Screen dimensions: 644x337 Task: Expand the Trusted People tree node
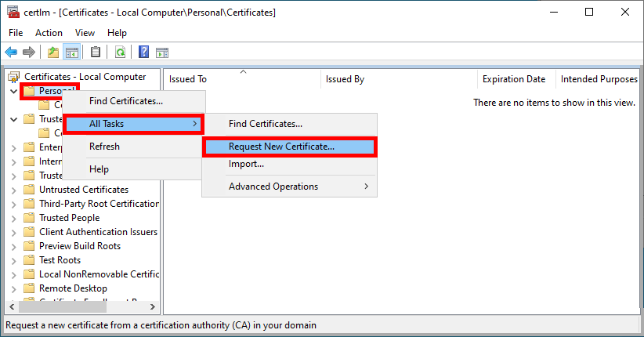tap(14, 218)
